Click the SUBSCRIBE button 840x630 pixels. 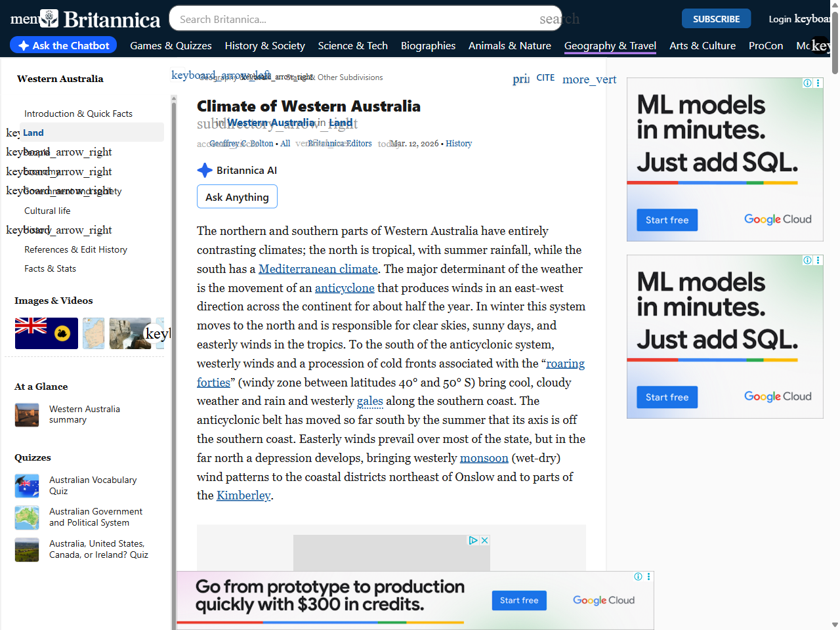pos(716,18)
